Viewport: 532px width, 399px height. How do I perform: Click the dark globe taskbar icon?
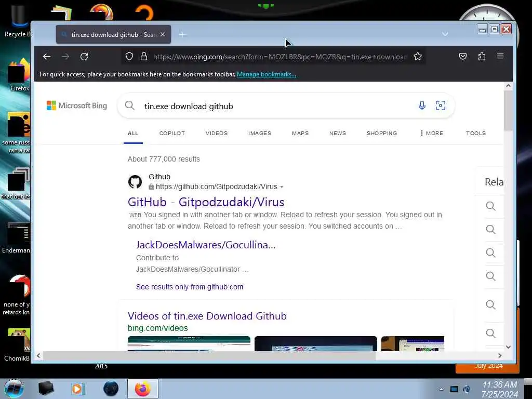click(111, 389)
